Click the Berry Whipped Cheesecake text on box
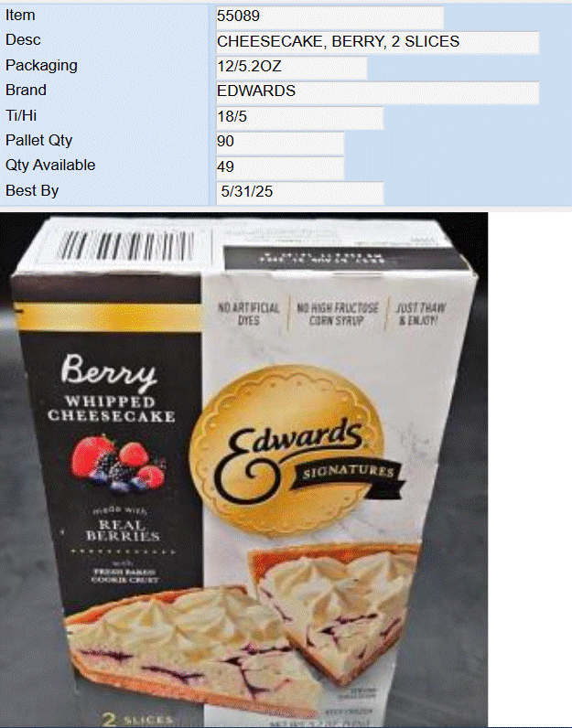This screenshot has height=728, width=572. pos(111,389)
